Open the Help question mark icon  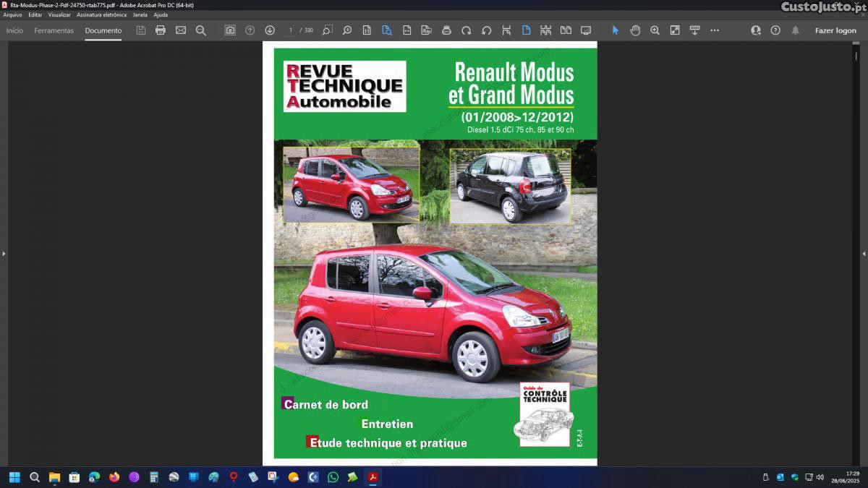pos(775,30)
